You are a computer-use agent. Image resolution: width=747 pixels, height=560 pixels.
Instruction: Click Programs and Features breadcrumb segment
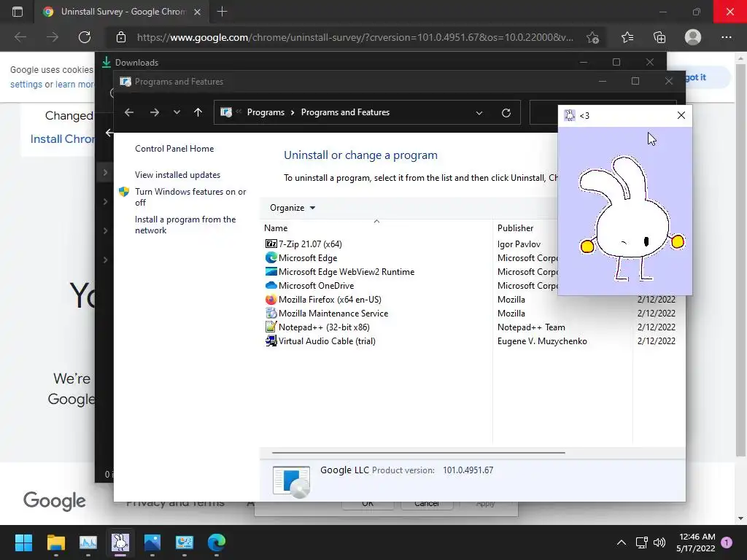point(345,112)
